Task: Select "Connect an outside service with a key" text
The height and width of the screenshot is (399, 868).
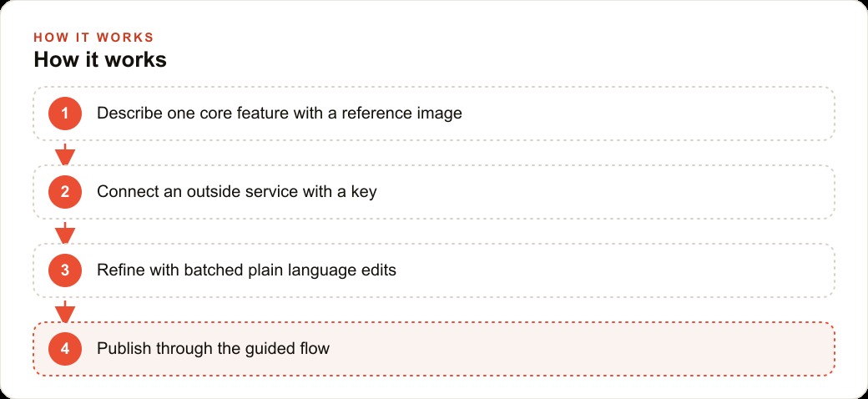Action: point(236,192)
